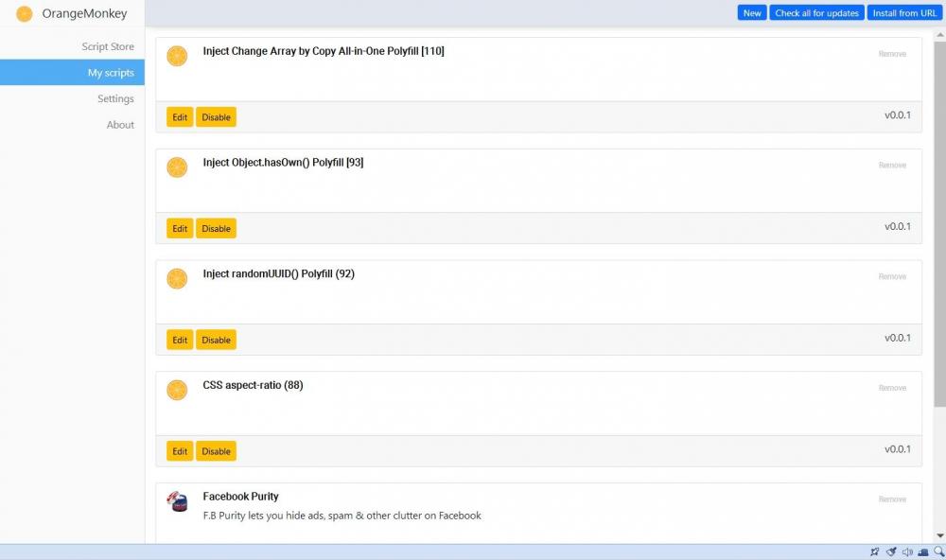Click the magnifier zoom icon in status bar
Image resolution: width=946 pixels, height=560 pixels.
point(938,552)
